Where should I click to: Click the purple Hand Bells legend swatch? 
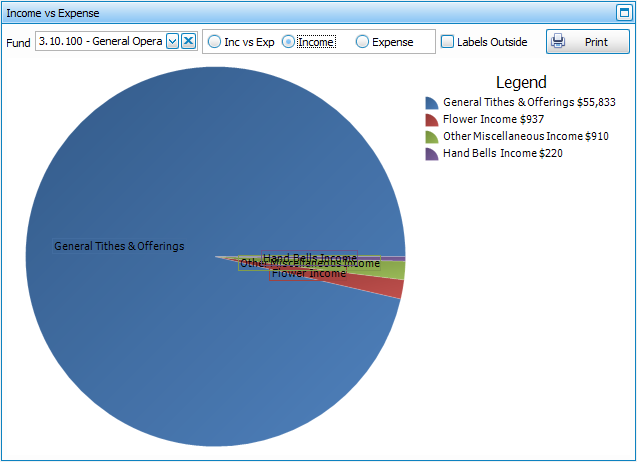[431, 154]
